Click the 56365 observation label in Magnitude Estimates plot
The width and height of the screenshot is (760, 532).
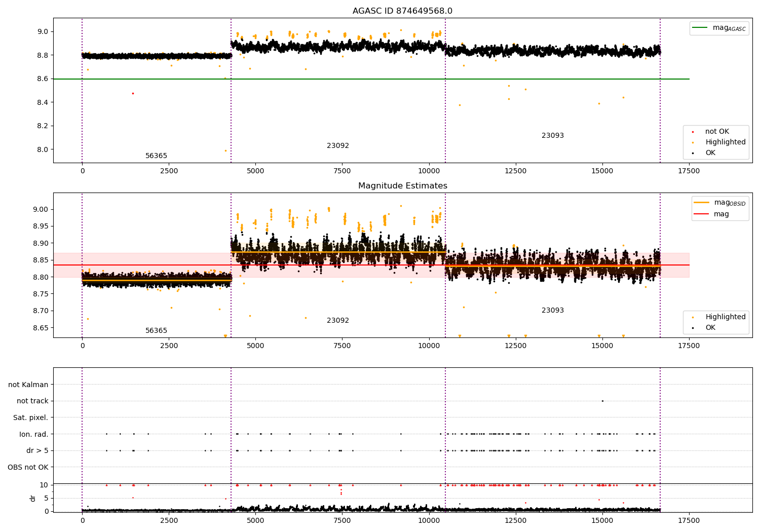(x=156, y=331)
